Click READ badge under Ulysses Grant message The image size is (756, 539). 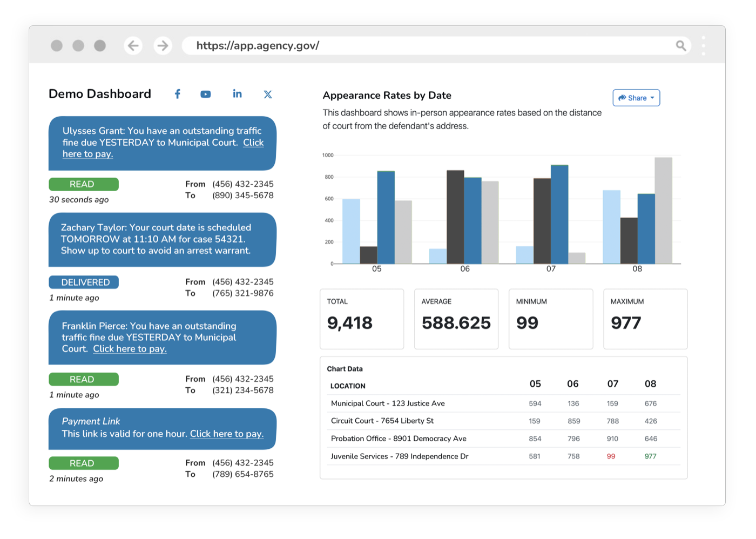coord(84,184)
